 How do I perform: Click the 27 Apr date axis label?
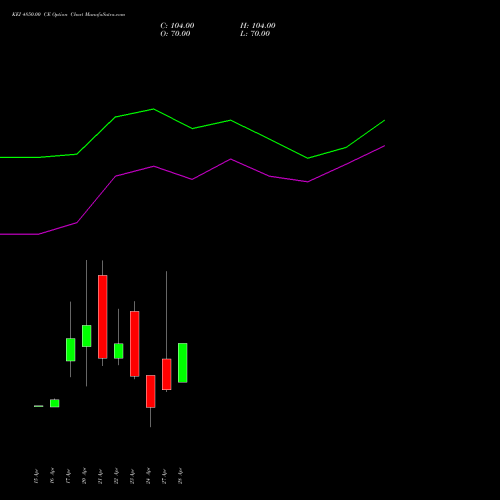point(164,476)
